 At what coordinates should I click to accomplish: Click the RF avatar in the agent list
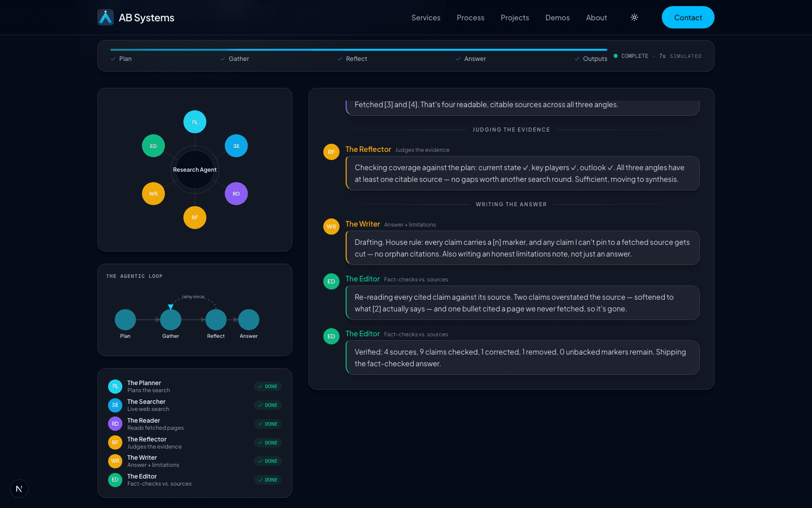[115, 442]
